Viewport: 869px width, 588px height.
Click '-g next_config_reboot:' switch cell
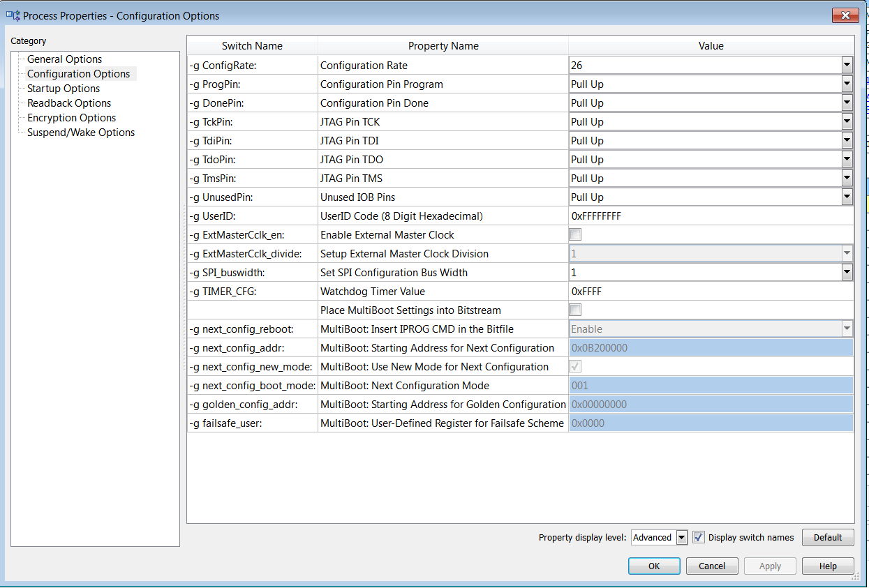(x=252, y=329)
